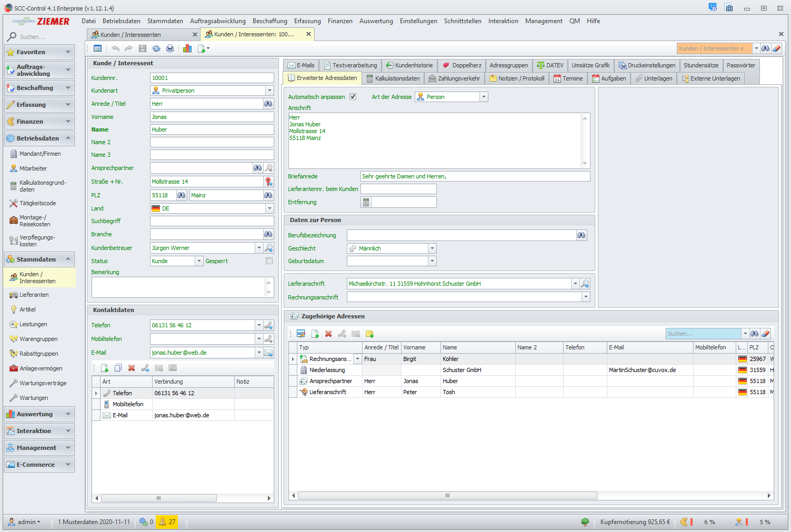
Task: Click binoculars icon next to Branche field
Action: [x=268, y=234]
